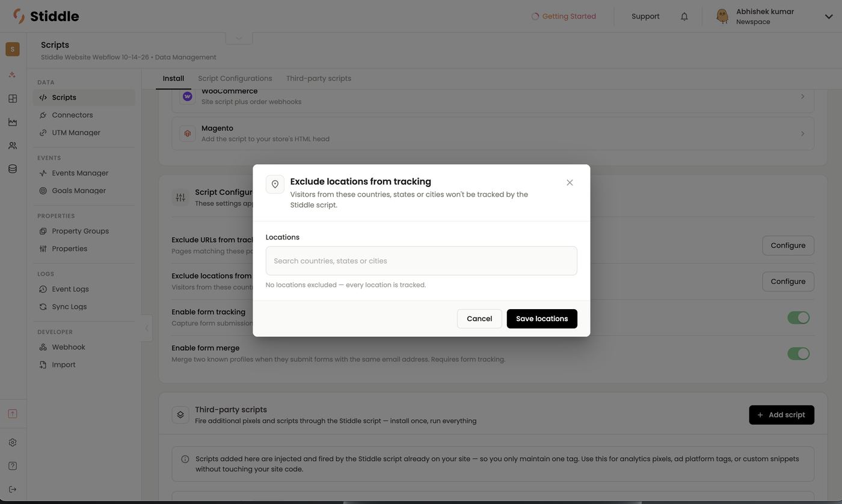Toggle the Enable form tracking switch
This screenshot has height=504, width=842.
pyautogui.click(x=799, y=318)
